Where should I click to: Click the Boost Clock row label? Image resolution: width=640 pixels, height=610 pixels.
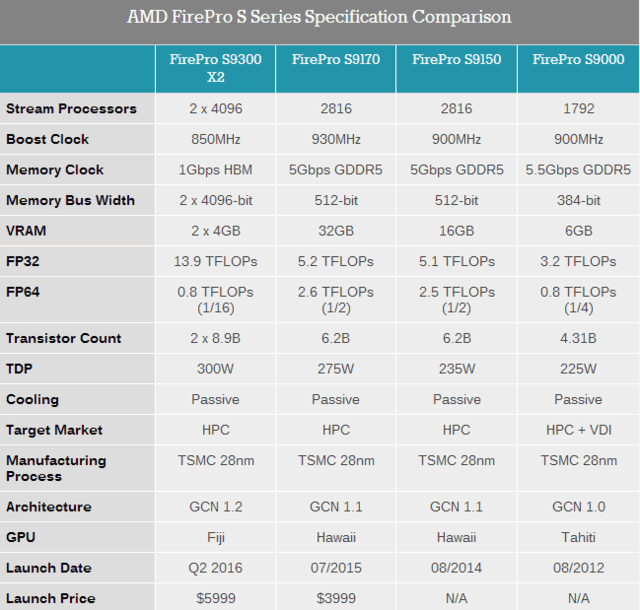47,139
